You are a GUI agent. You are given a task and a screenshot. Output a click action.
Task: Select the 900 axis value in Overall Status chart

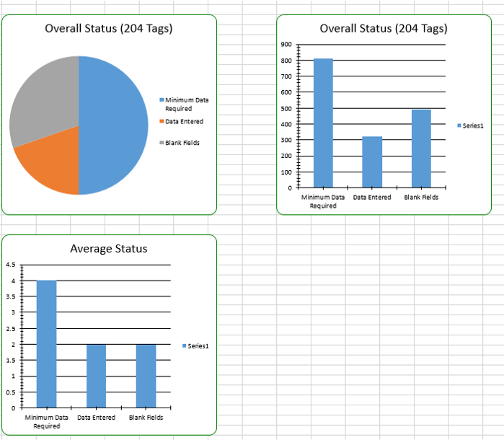(x=286, y=45)
